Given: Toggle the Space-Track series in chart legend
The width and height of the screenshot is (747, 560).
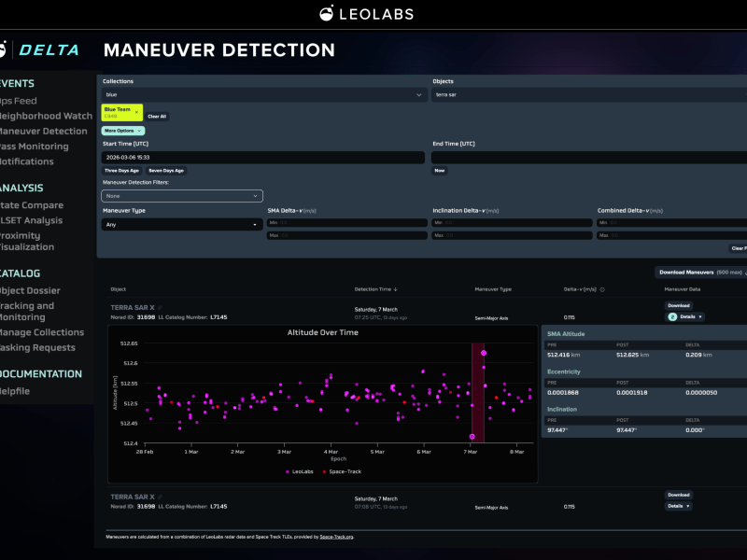Looking at the screenshot, I should click(340, 472).
